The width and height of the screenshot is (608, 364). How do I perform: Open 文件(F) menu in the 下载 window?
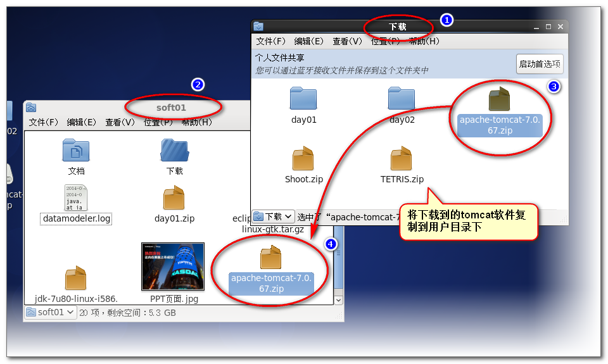[x=271, y=41]
